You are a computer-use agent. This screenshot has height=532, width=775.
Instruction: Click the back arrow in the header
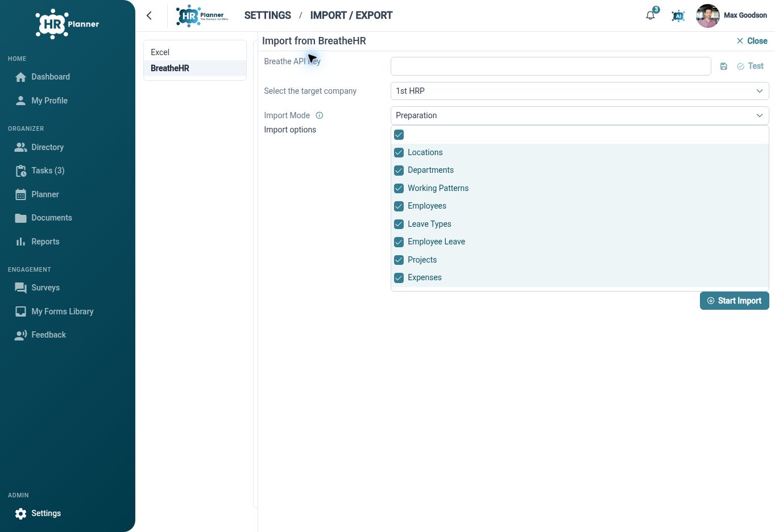click(x=149, y=15)
